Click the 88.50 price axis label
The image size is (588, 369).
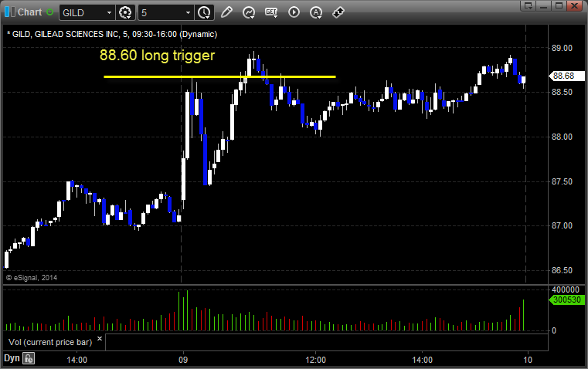click(x=562, y=92)
